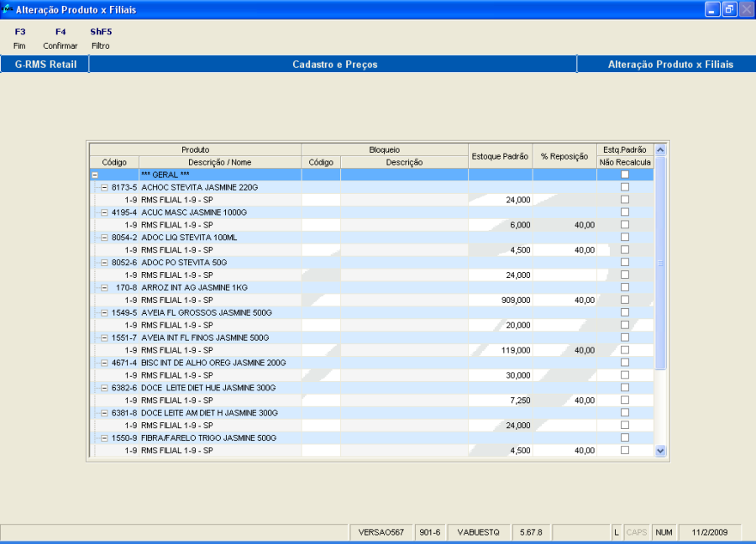756x544 pixels.
Task: Click Estoque Padrão cell 909,000
Action: click(500, 301)
